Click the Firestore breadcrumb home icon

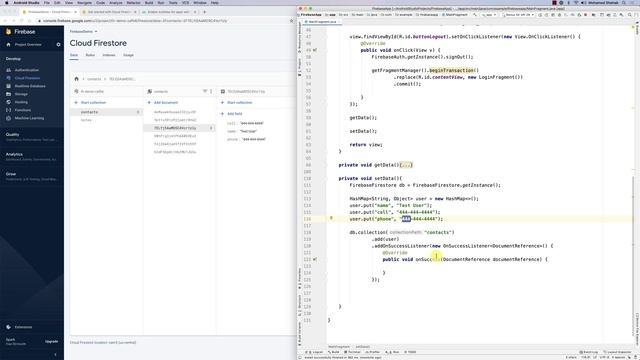76,79
